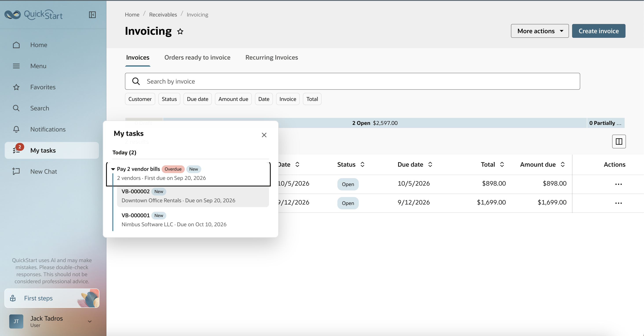644x336 pixels.
Task: Sort by Date column arrows
Action: click(x=297, y=164)
